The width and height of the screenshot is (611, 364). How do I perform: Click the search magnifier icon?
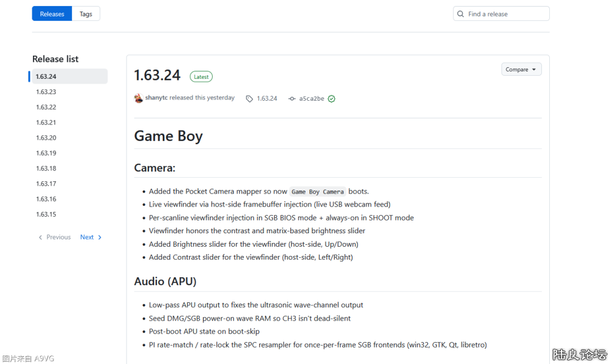(461, 14)
